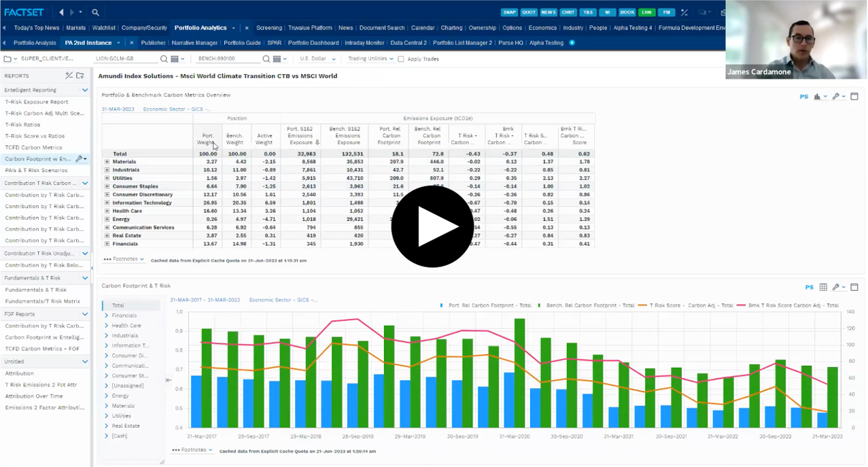868x467 pixels.
Task: Toggle Bench. Rel Carbon Footprint legend swatch
Action: [540, 305]
